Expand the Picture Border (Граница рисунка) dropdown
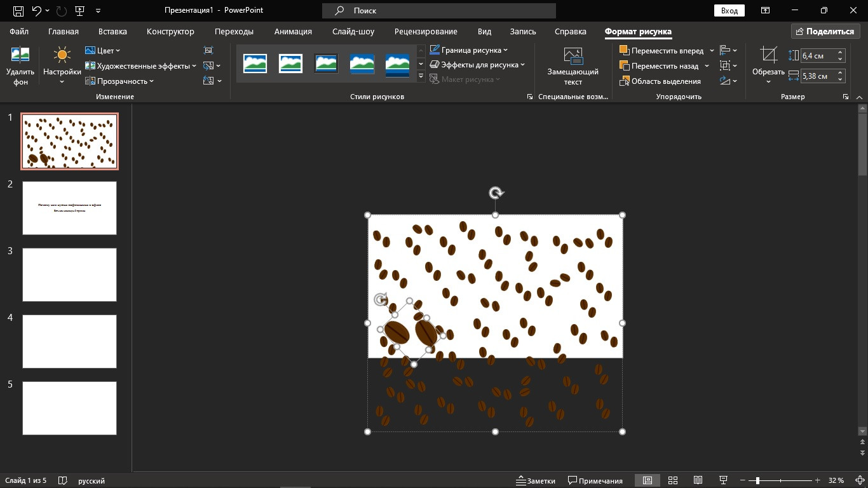This screenshot has height=488, width=868. point(469,50)
